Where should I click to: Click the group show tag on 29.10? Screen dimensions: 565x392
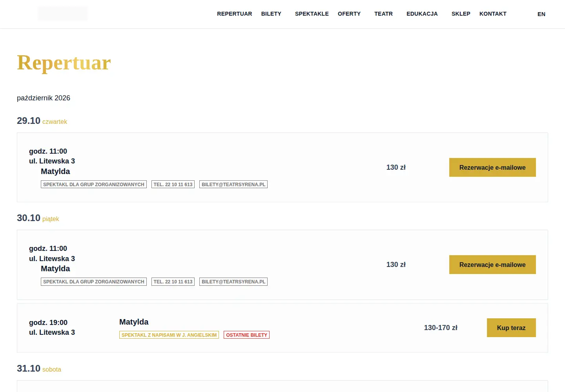pos(94,184)
